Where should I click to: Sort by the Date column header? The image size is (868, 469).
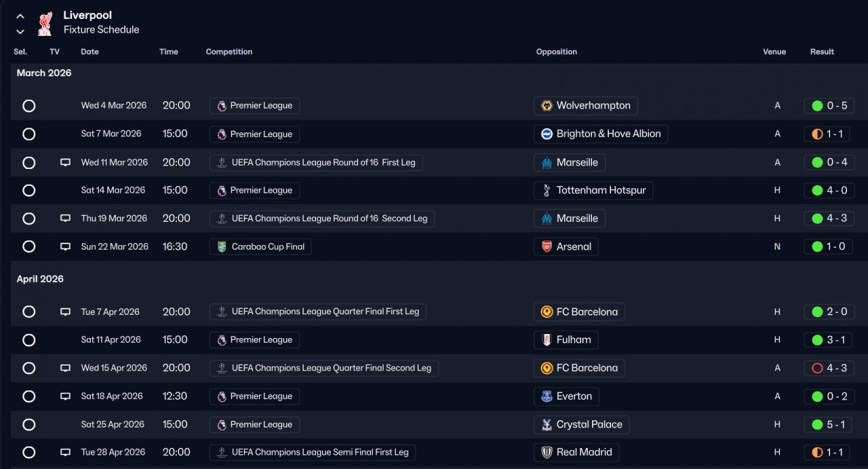click(90, 52)
